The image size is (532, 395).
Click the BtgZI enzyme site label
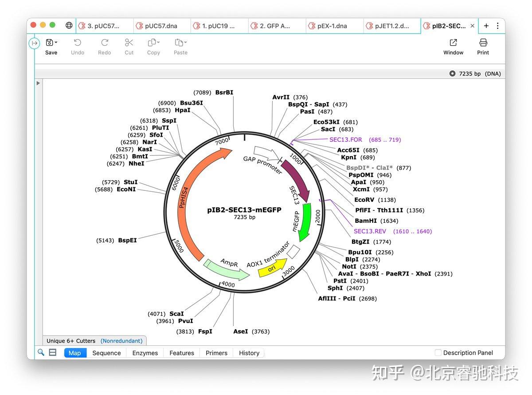point(360,241)
